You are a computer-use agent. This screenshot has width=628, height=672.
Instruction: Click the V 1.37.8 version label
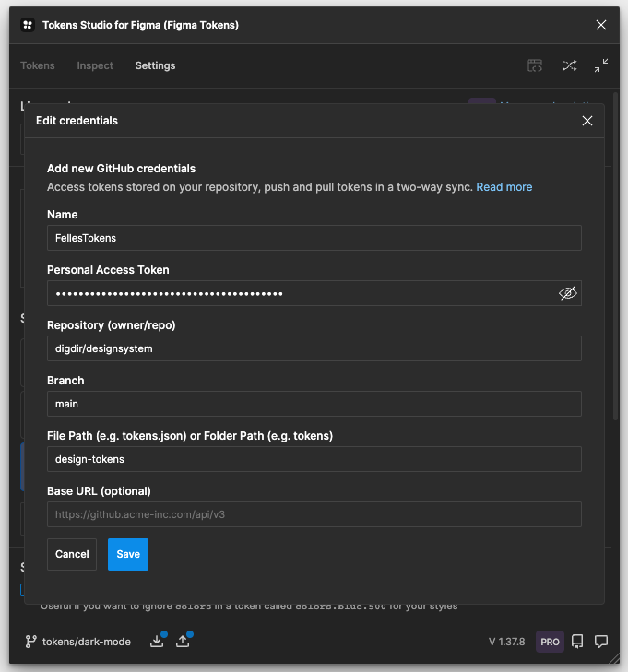pyautogui.click(x=506, y=642)
